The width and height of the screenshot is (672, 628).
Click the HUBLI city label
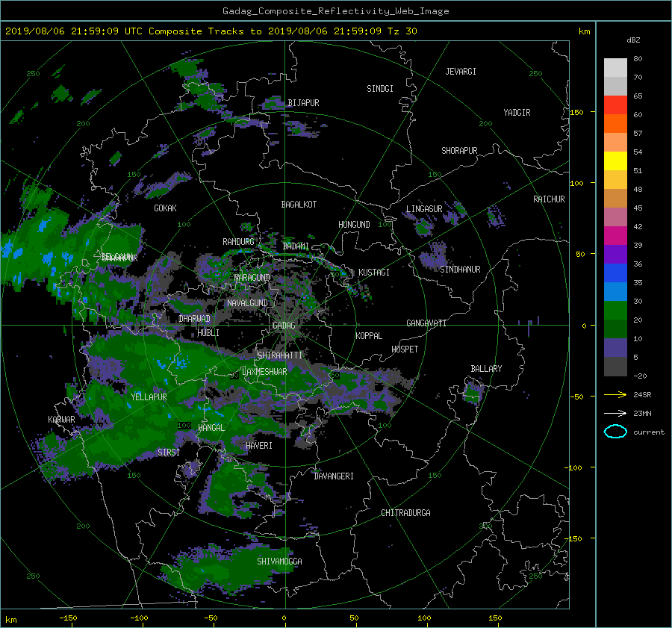click(208, 332)
